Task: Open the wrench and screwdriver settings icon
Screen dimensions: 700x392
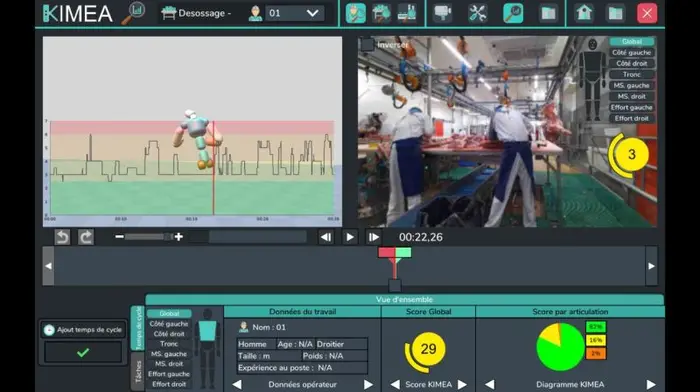Action: pyautogui.click(x=477, y=13)
